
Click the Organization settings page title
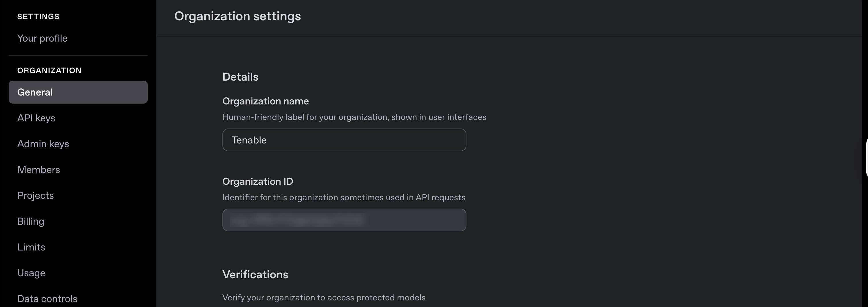[237, 16]
